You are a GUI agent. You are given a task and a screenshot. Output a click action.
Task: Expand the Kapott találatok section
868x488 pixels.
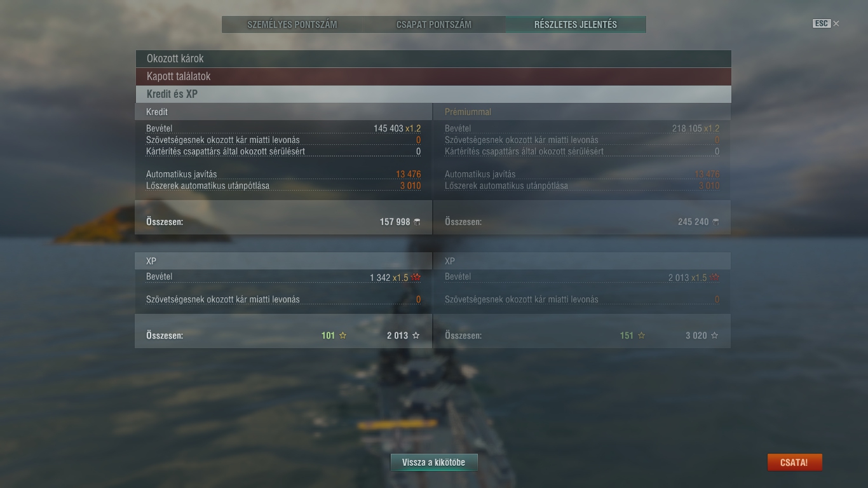tap(433, 76)
